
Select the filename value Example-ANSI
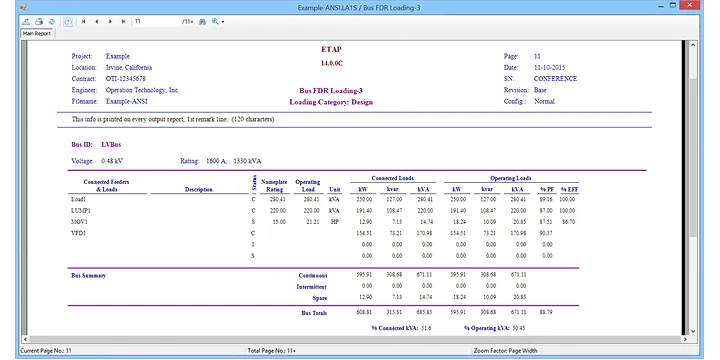point(127,101)
